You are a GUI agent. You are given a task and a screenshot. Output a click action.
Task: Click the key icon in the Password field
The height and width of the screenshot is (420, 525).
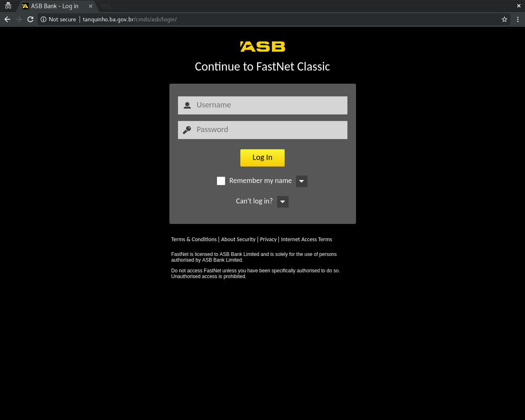pos(187,130)
